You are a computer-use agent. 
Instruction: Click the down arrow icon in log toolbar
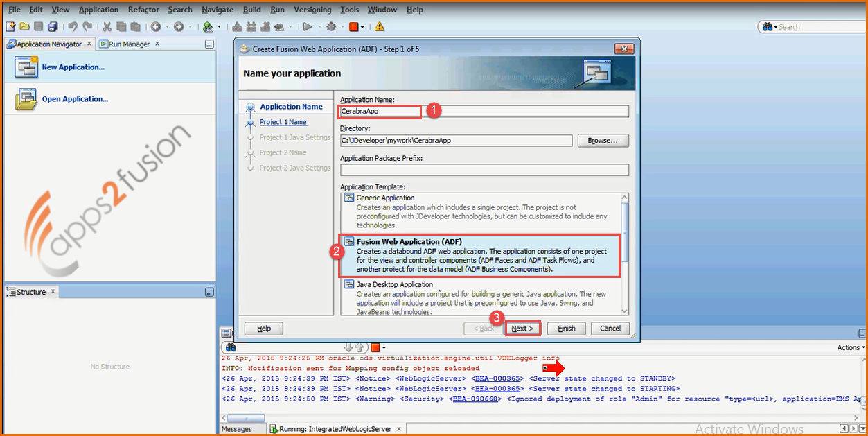click(349, 347)
